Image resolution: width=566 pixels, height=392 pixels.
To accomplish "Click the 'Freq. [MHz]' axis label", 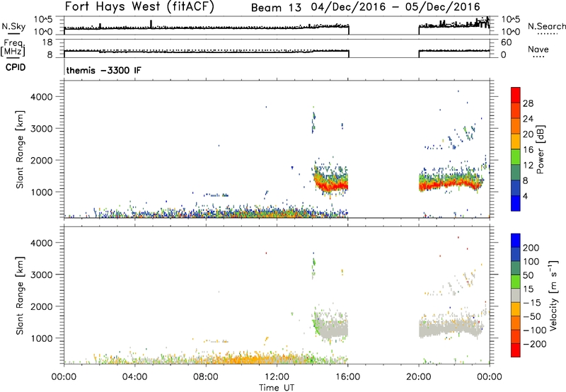I will (x=13, y=47).
